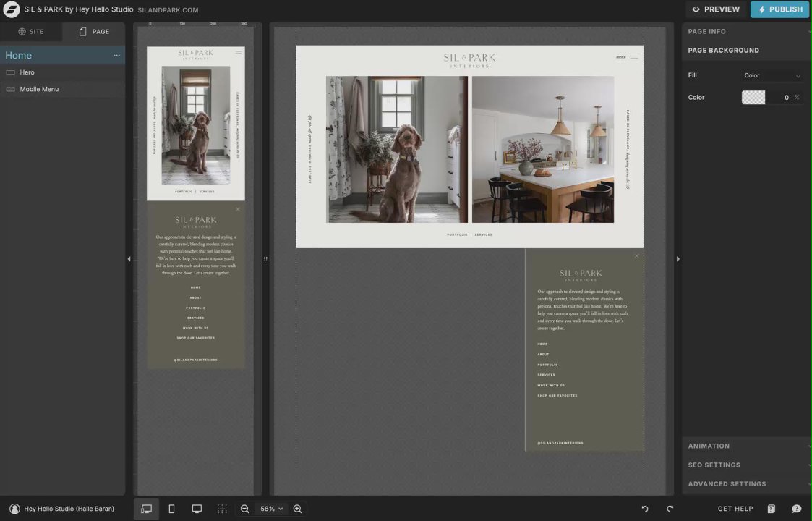The image size is (812, 521).
Task: Edit the color opacity percentage field
Action: point(786,98)
